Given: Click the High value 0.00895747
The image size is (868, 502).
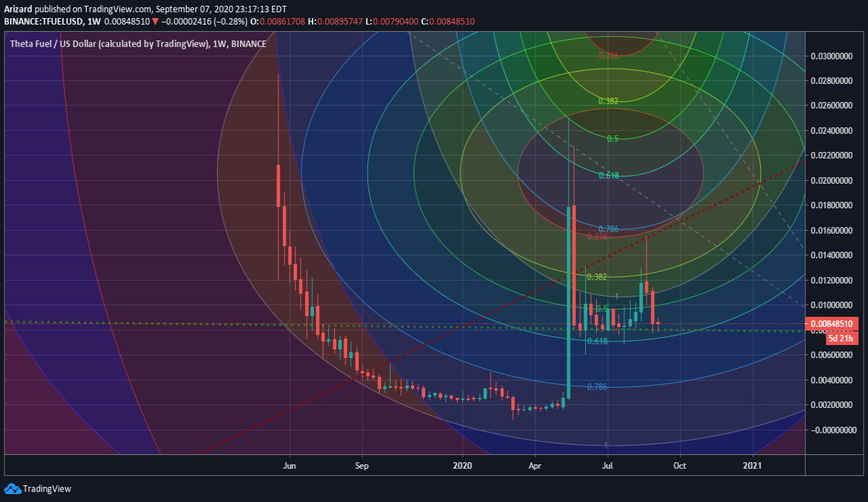Looking at the screenshot, I should 339,22.
